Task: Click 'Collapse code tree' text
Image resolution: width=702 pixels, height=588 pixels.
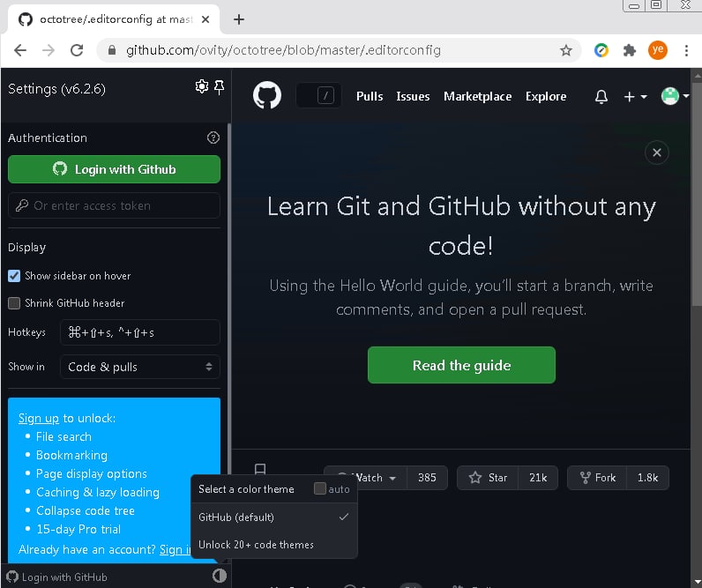Action: point(85,510)
